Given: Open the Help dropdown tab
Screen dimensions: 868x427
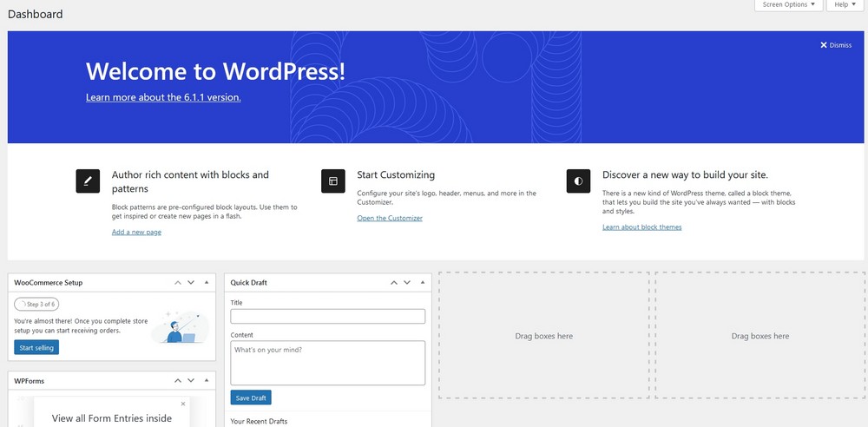Looking at the screenshot, I should 845,4.
